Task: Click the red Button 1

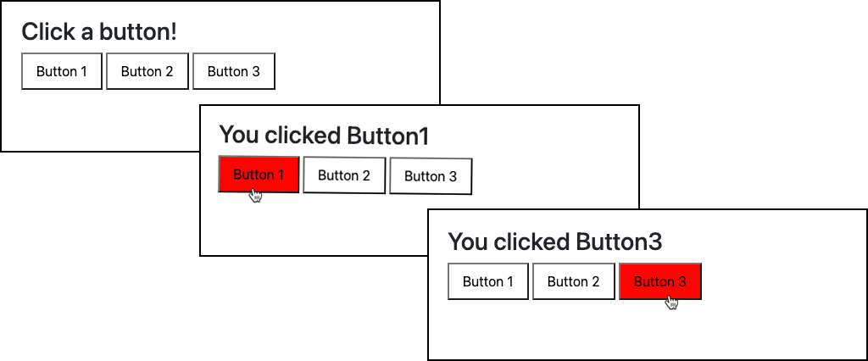Action: [259, 175]
